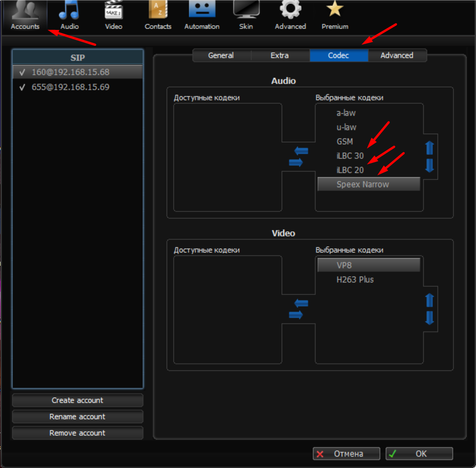The width and height of the screenshot is (476, 468).
Task: Select the GSM audio codec
Action: [369, 141]
